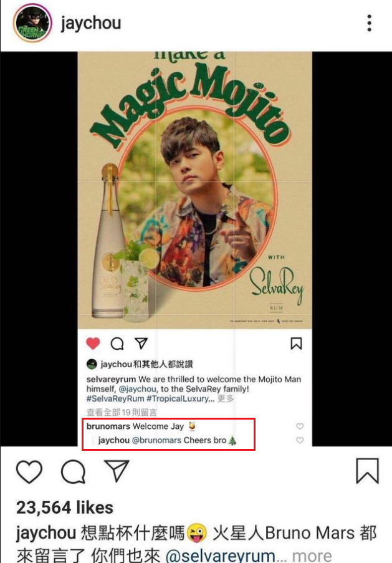
Task: View the 23,564 likes list
Action: pyautogui.click(x=65, y=508)
